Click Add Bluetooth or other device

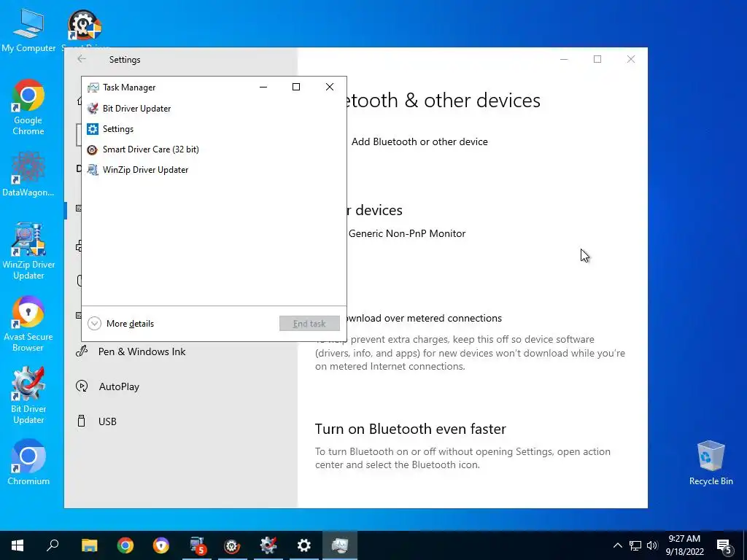[x=419, y=142]
